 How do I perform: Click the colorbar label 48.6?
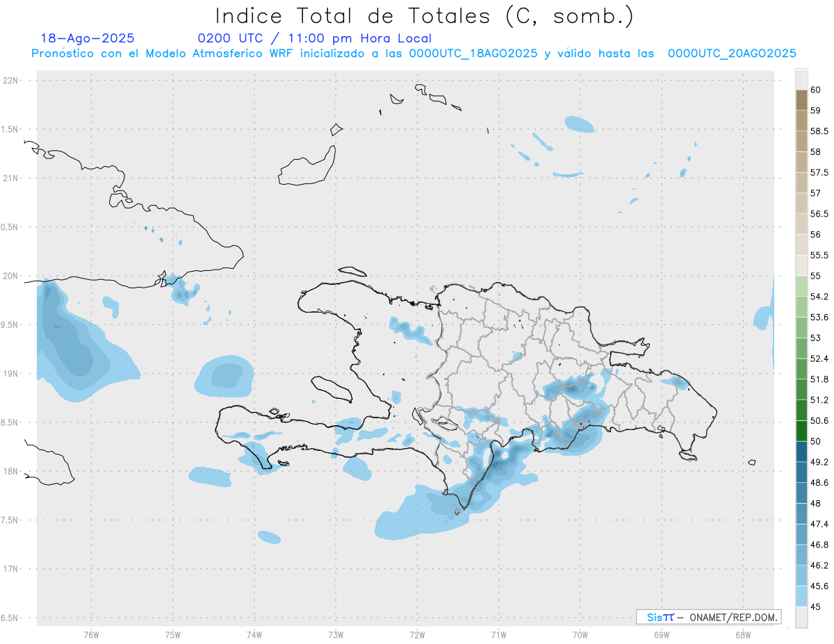click(x=819, y=483)
